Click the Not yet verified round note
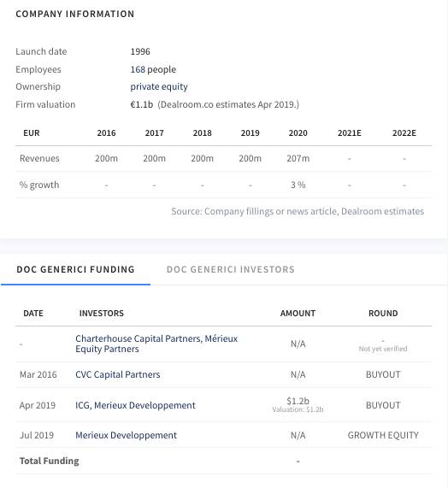448x488 pixels. point(383,349)
